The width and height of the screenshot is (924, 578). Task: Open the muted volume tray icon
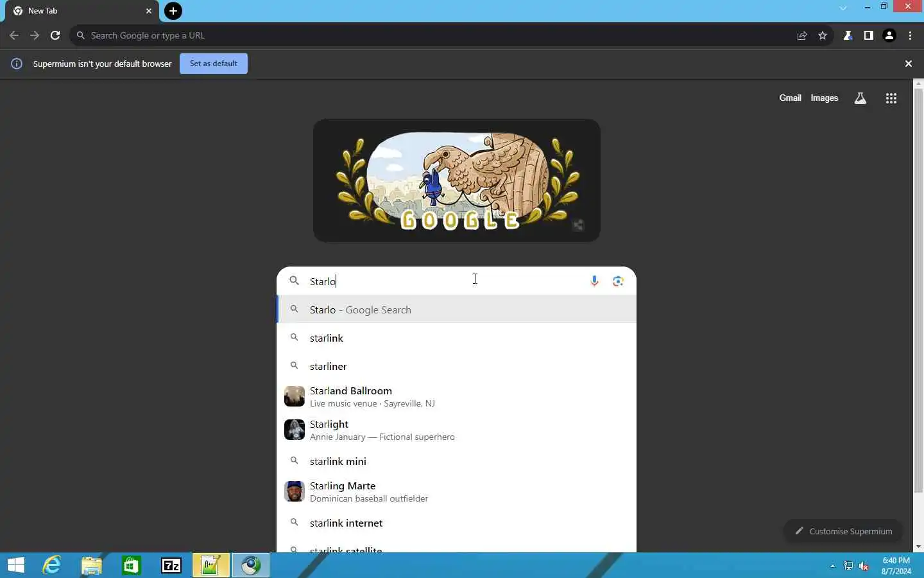tap(864, 566)
